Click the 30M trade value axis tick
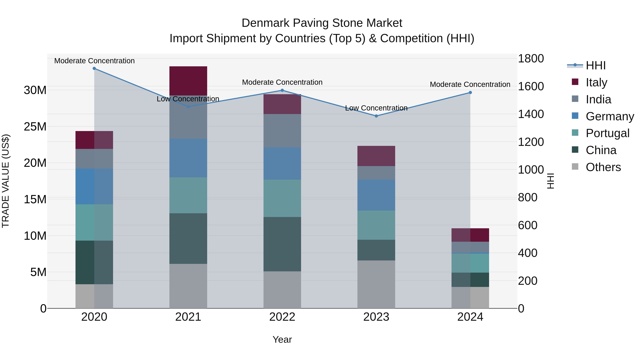Image resolution: width=644 pixels, height=362 pixels. coord(35,90)
